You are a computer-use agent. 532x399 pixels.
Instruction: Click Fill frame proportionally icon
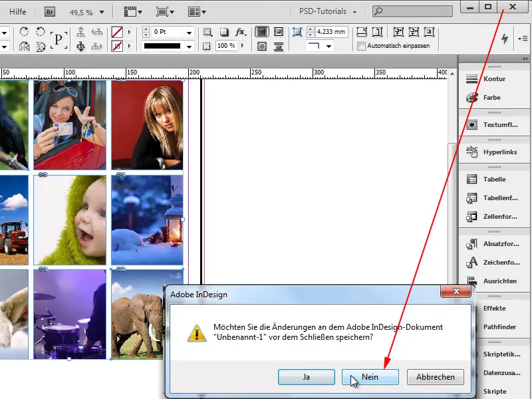click(x=362, y=32)
